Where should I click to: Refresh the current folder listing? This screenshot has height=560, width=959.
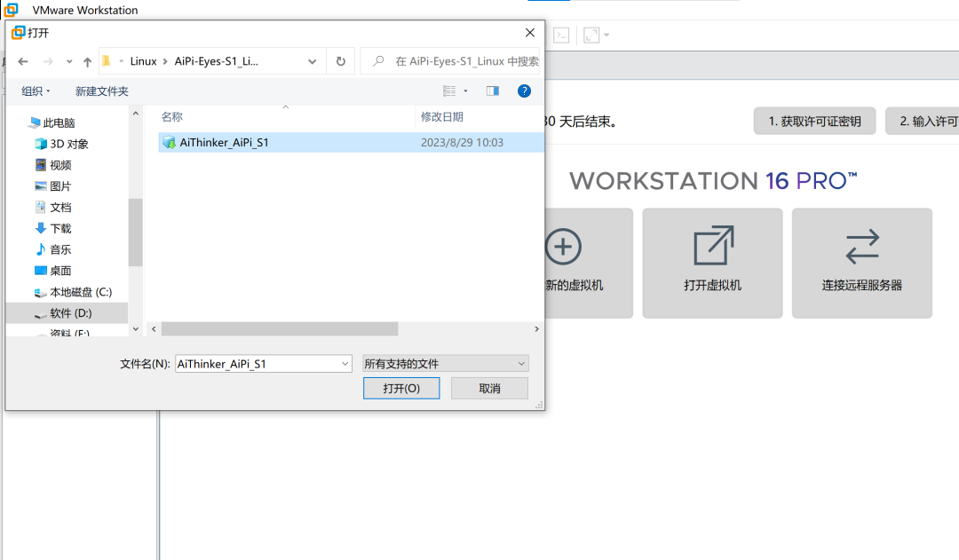[x=340, y=61]
